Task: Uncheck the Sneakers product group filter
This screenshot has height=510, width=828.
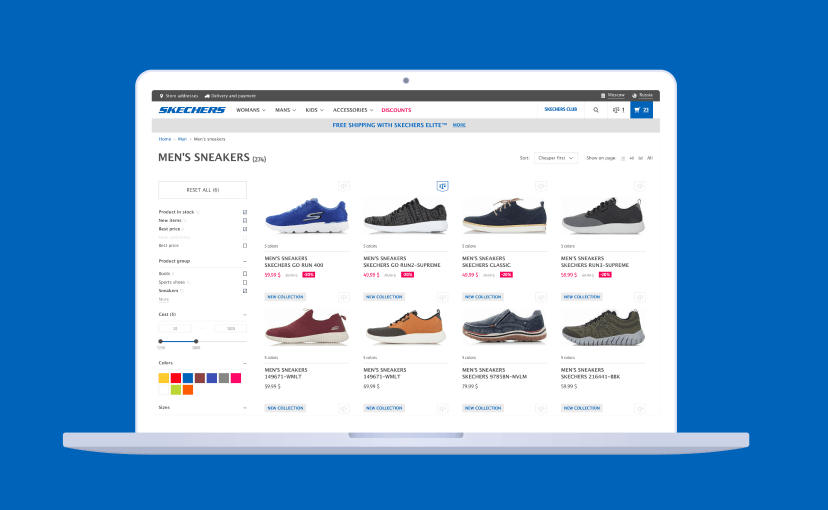Action: point(245,291)
